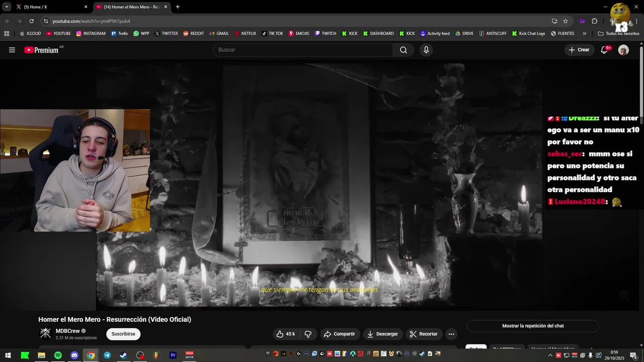
Task: Click the Recortar clip button
Action: click(x=424, y=334)
